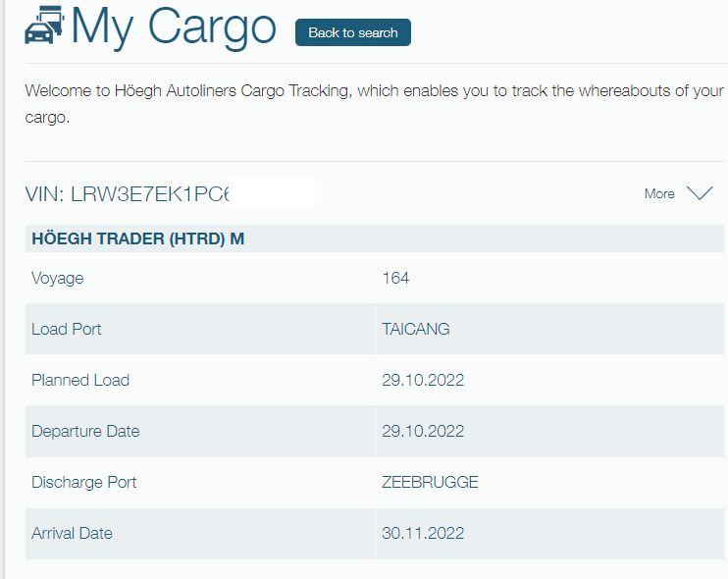Click the Planned Load date 29.10.2022
The height and width of the screenshot is (579, 728).
(423, 380)
